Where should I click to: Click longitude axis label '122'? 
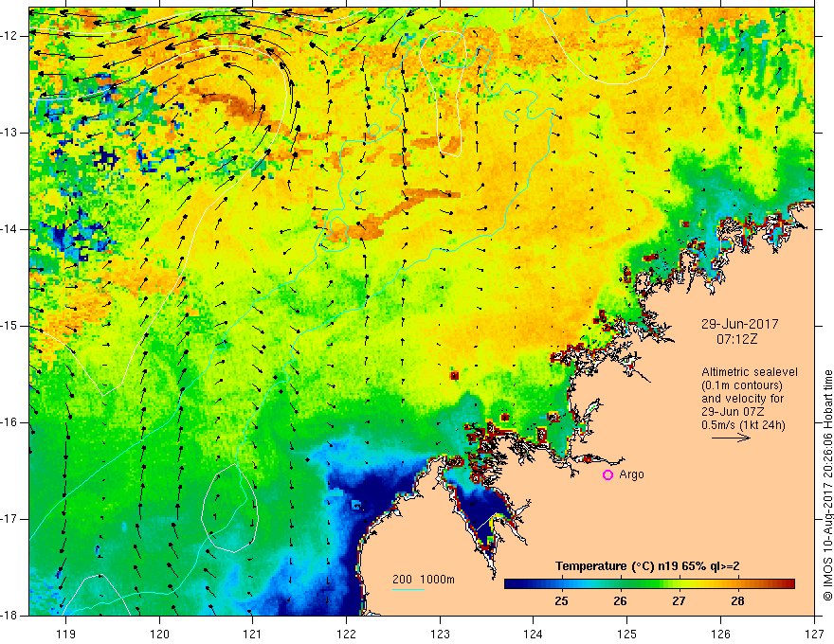click(x=346, y=634)
